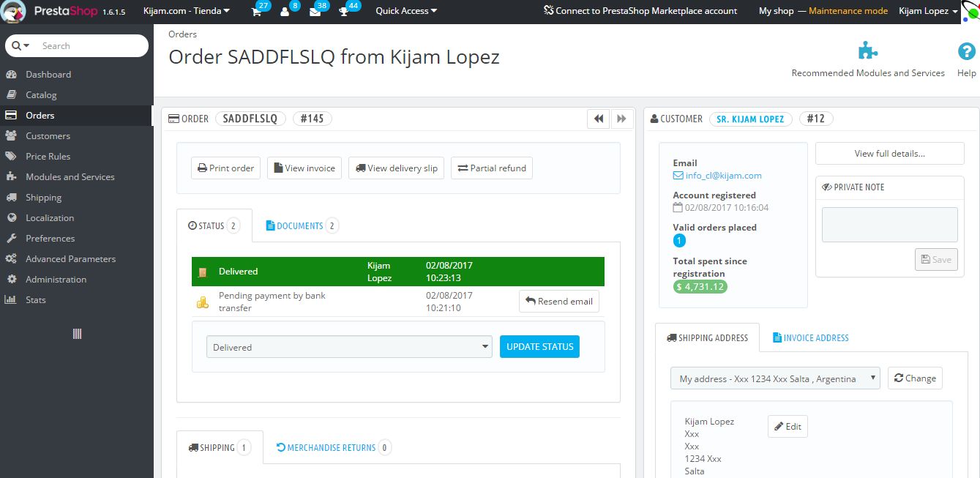Viewport: 980px width, 478px height.
Task: Switch to the Invoice Address tab
Action: tap(810, 337)
